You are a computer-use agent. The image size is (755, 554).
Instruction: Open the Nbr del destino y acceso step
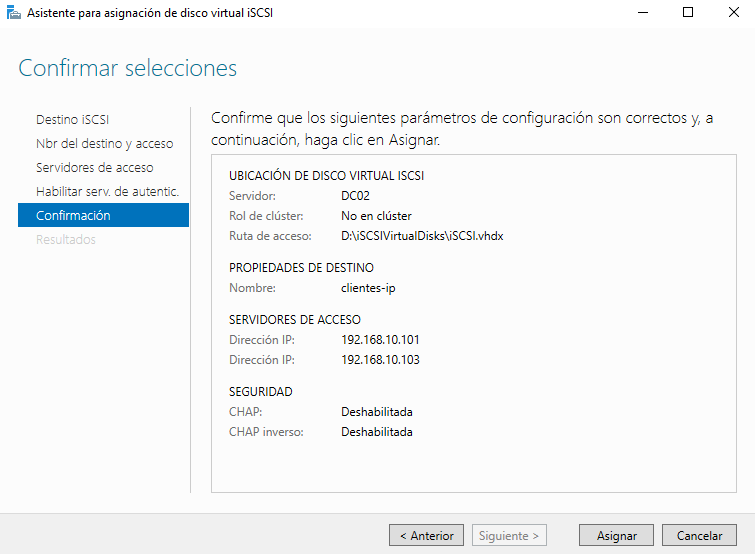pyautogui.click(x=104, y=143)
